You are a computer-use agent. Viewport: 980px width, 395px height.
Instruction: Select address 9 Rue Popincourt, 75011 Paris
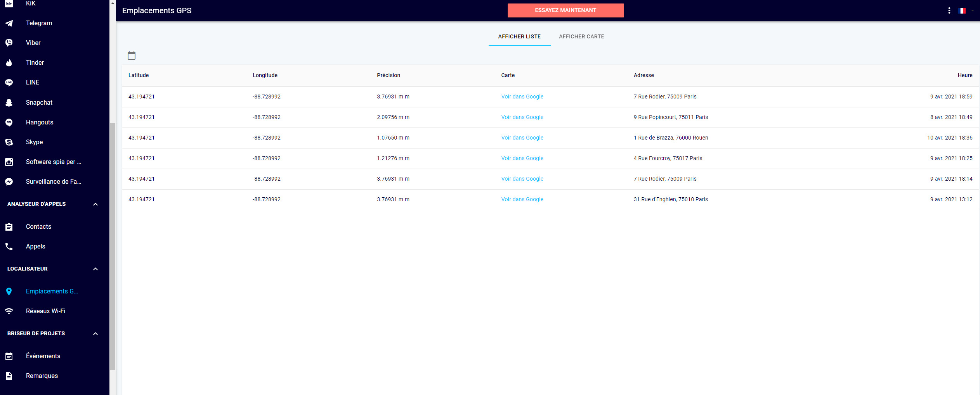click(x=671, y=117)
